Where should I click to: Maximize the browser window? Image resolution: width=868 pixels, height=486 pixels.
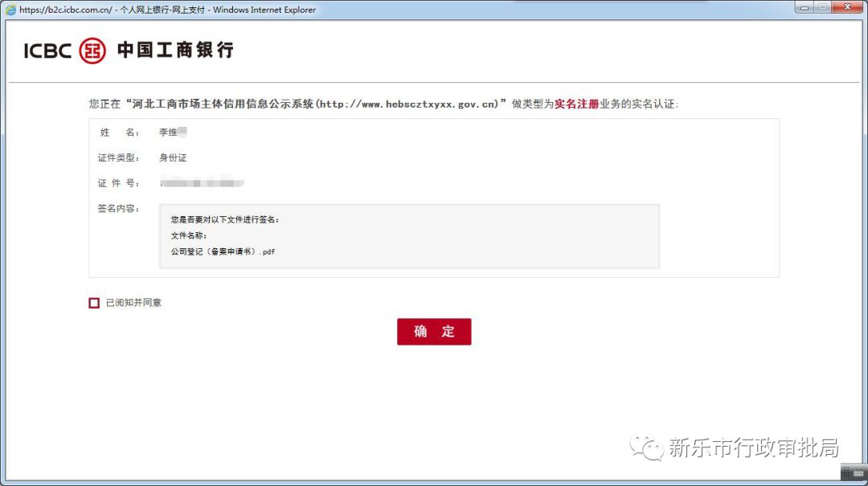tap(824, 7)
